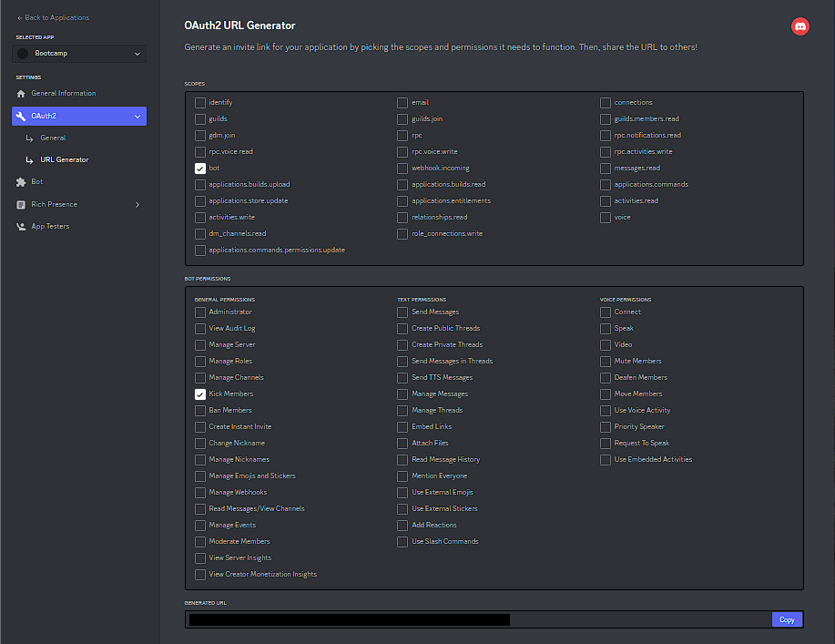Enable the identify scope

200,103
